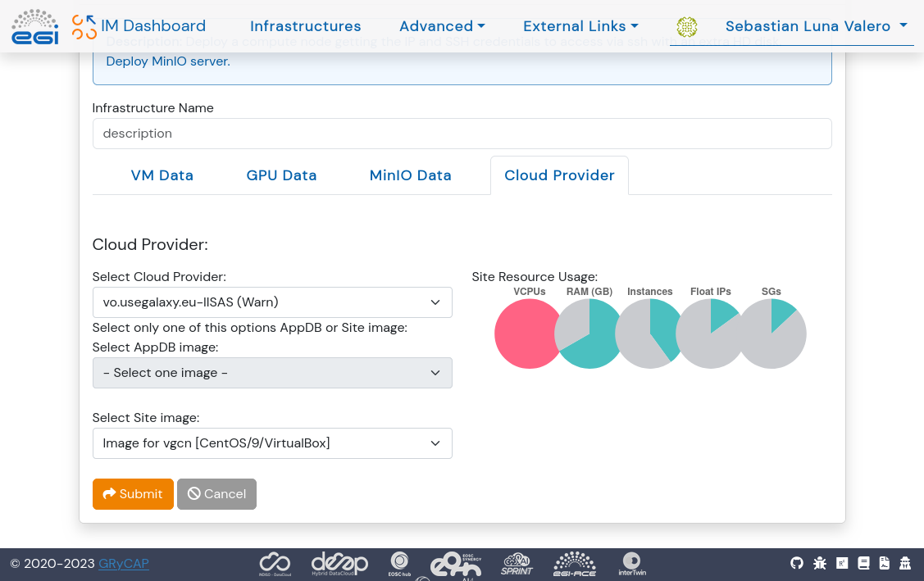924x581 pixels.
Task: Open the Select Site image dropdown
Action: tap(272, 443)
